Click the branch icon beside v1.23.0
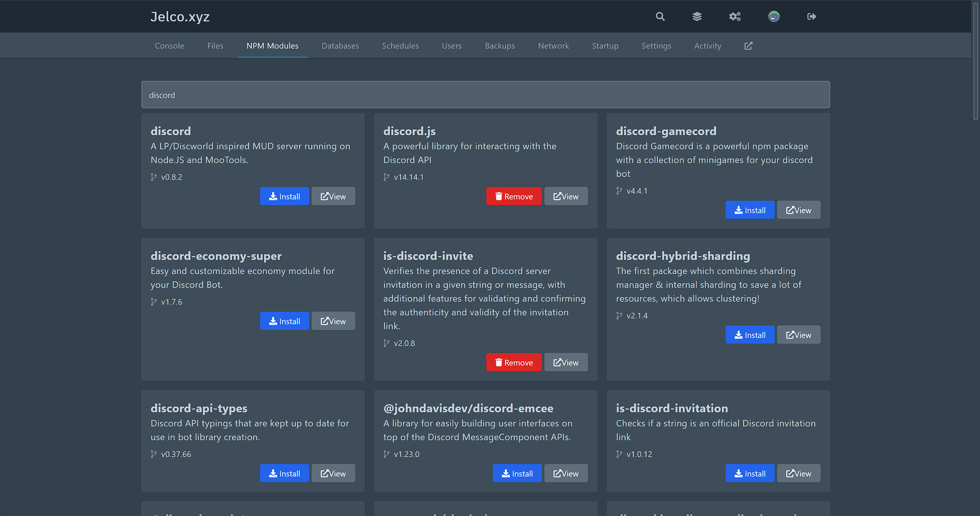Screen dimensions: 980x516 [386, 454]
